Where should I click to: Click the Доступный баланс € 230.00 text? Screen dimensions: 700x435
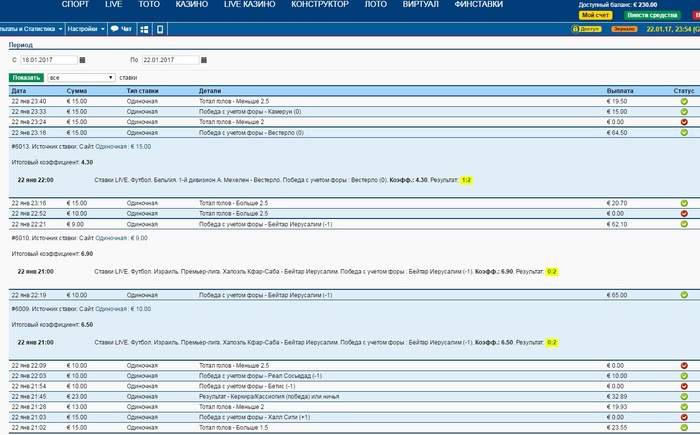[x=618, y=5]
